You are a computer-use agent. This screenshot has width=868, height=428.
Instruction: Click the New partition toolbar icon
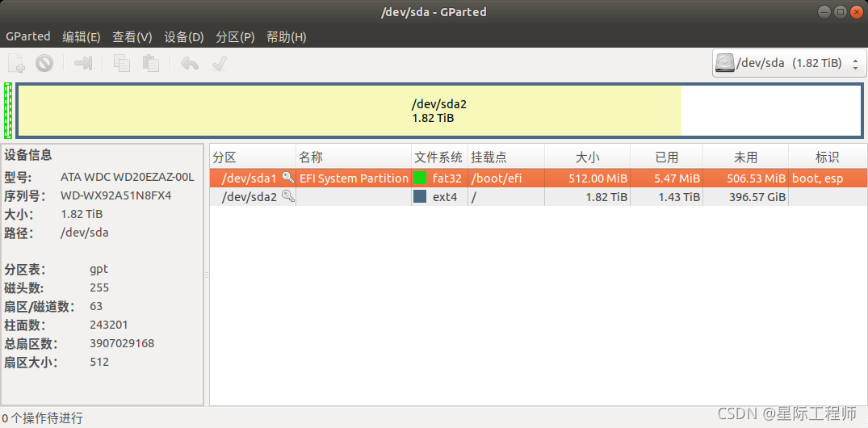tap(17, 63)
